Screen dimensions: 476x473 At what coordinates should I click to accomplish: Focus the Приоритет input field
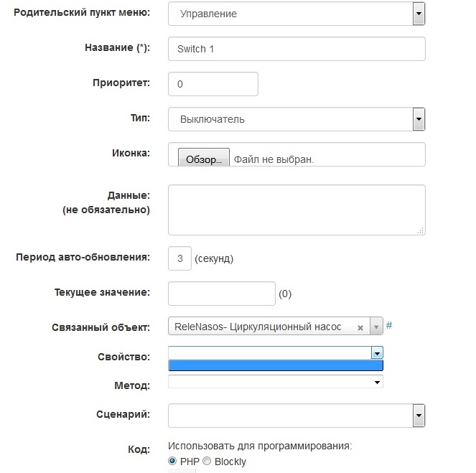tap(213, 84)
